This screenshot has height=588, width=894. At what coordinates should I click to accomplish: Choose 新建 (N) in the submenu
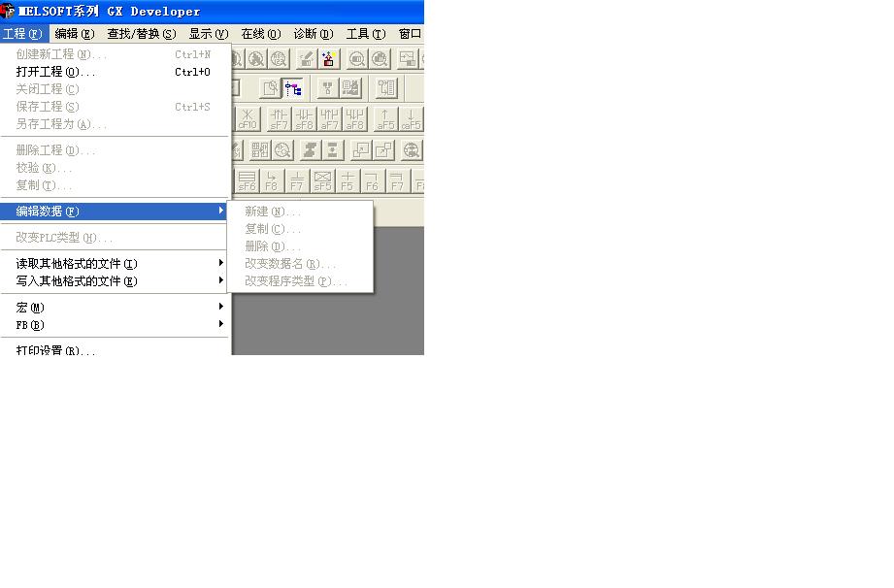(x=301, y=212)
